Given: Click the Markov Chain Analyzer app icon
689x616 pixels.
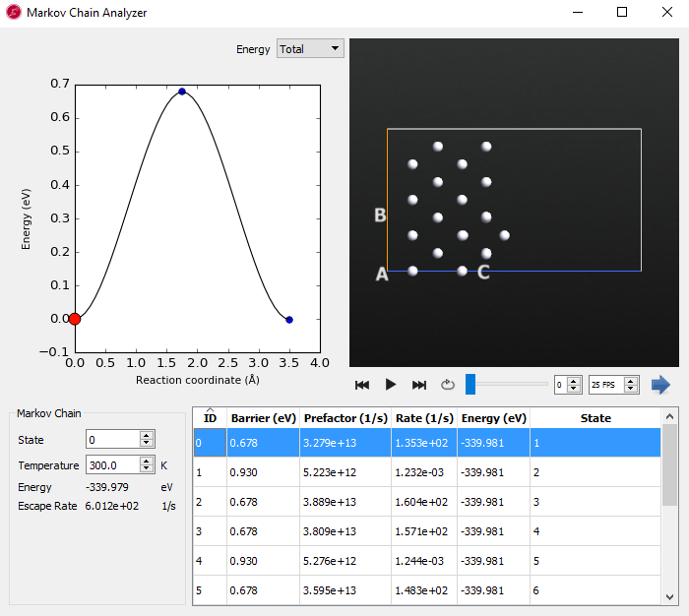Looking at the screenshot, I should 13,13.
